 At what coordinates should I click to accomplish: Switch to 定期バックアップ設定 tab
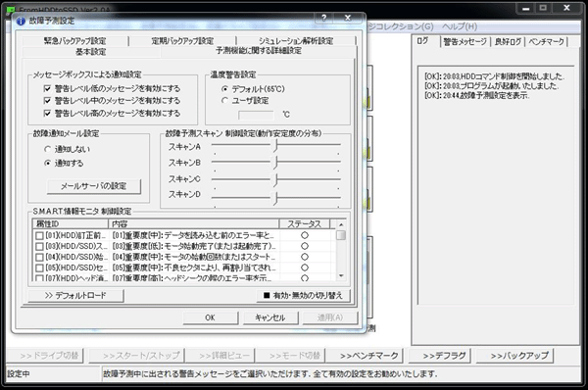tap(182, 41)
